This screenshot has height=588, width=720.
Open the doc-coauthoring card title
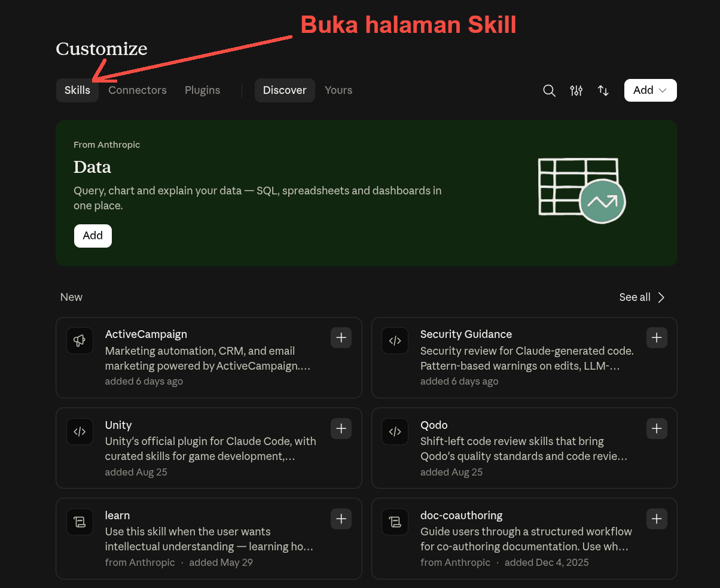click(x=461, y=515)
